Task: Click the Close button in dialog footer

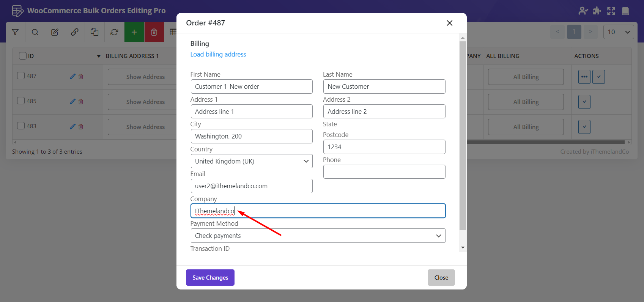Action: (x=441, y=278)
